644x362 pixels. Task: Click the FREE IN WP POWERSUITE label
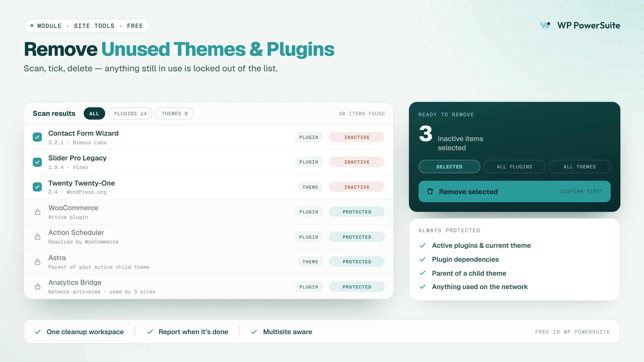point(572,332)
